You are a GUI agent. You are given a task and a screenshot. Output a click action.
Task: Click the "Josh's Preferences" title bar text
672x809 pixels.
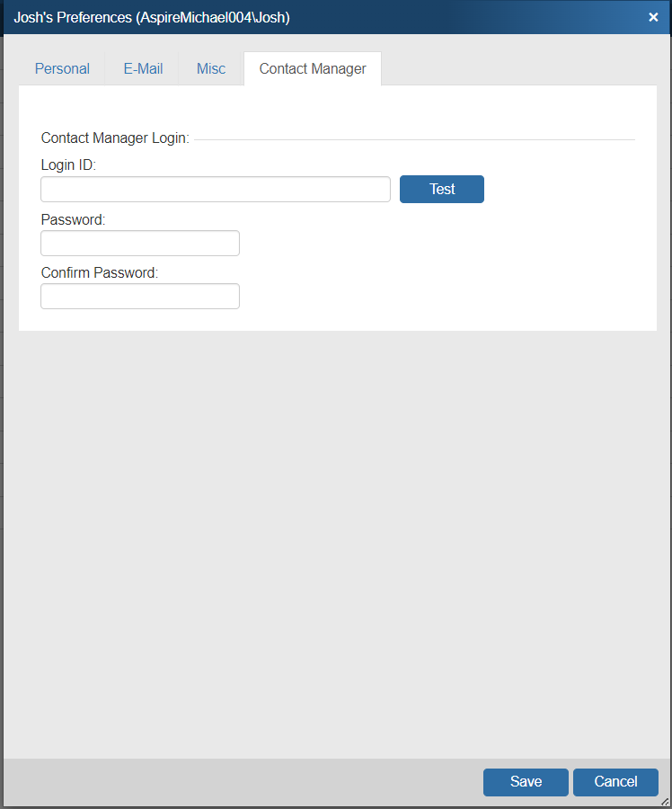(x=151, y=17)
